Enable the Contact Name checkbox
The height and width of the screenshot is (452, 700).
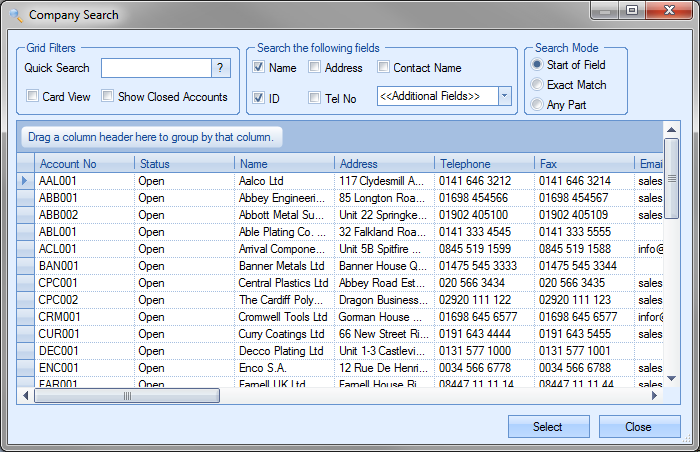384,68
